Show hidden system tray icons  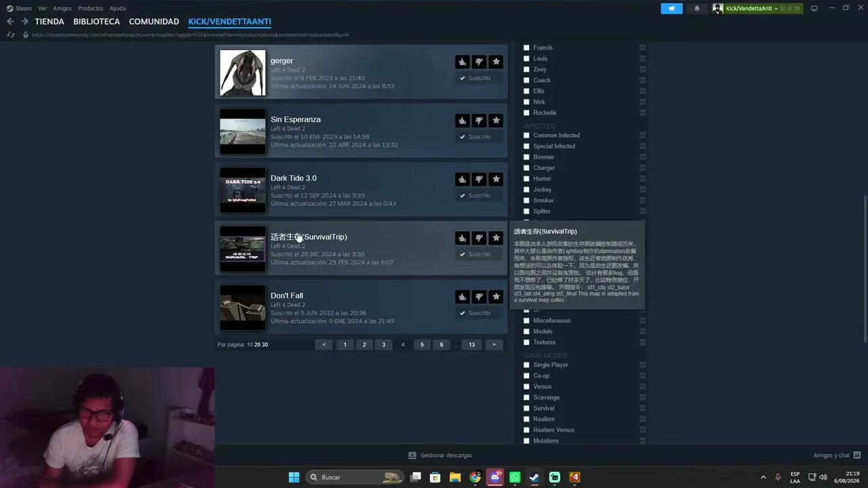[x=763, y=477]
